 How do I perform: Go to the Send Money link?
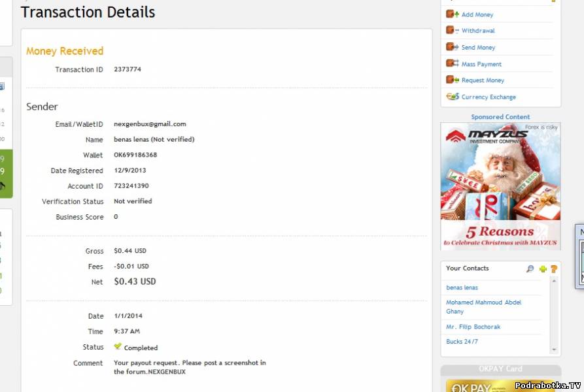tap(478, 48)
